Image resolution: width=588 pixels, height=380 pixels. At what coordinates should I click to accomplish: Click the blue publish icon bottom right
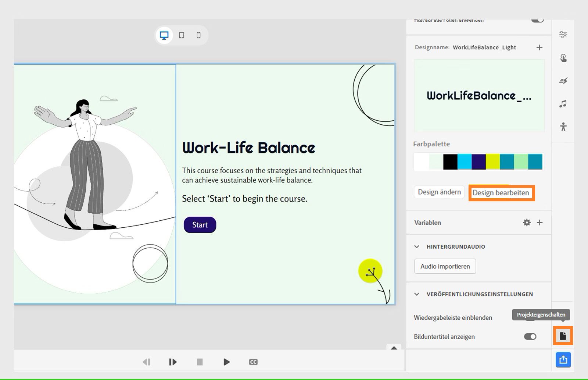click(x=563, y=360)
